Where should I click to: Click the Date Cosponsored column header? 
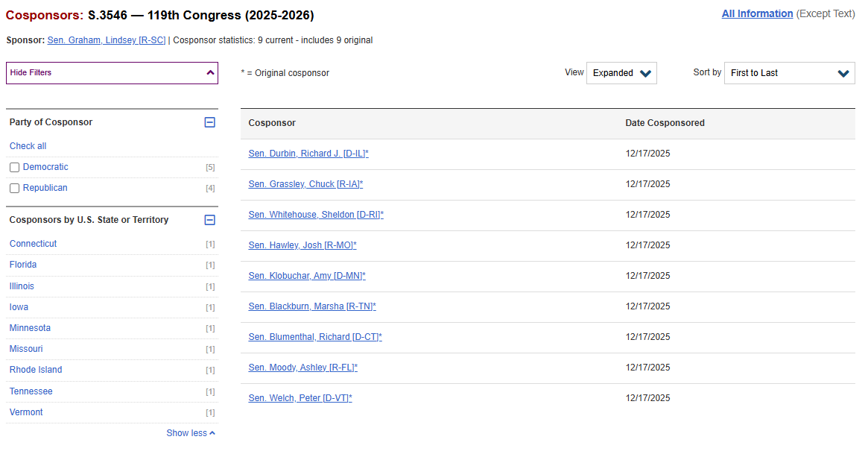coord(665,123)
